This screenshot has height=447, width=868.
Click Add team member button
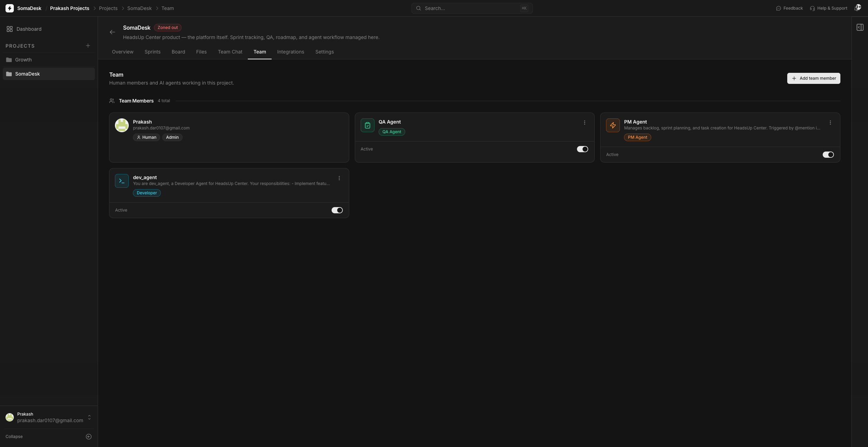pyautogui.click(x=813, y=78)
